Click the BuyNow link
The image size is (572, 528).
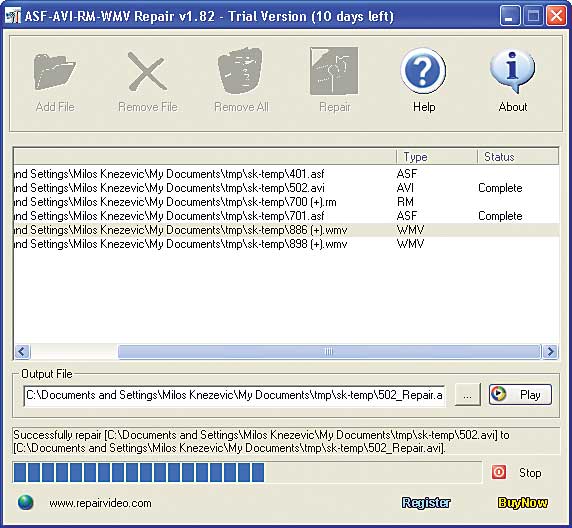523,503
